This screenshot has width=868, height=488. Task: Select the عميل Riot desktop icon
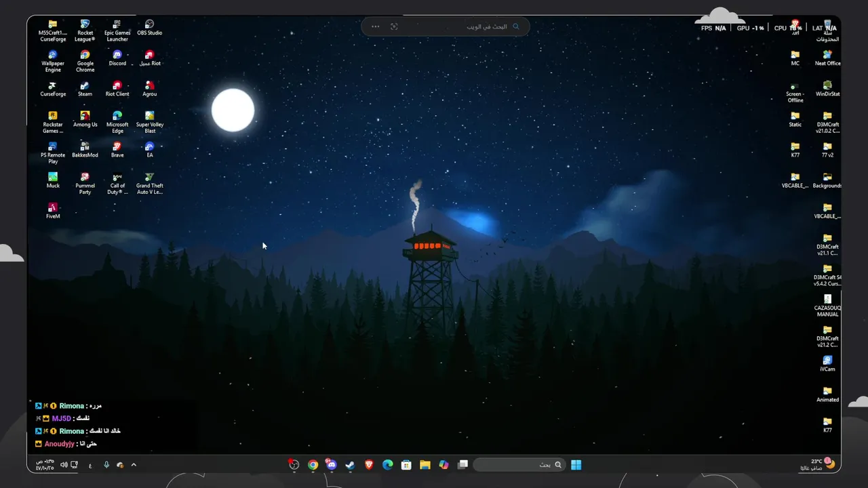pos(150,58)
